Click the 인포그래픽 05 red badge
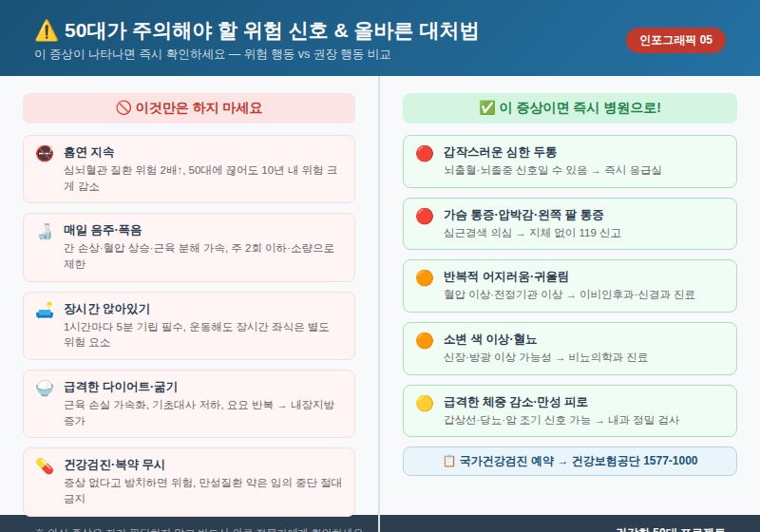 point(675,40)
